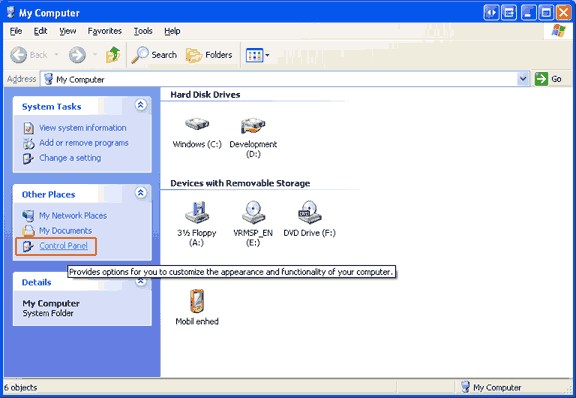576x398 pixels.
Task: Collapse the Other Places panel
Action: click(x=140, y=193)
